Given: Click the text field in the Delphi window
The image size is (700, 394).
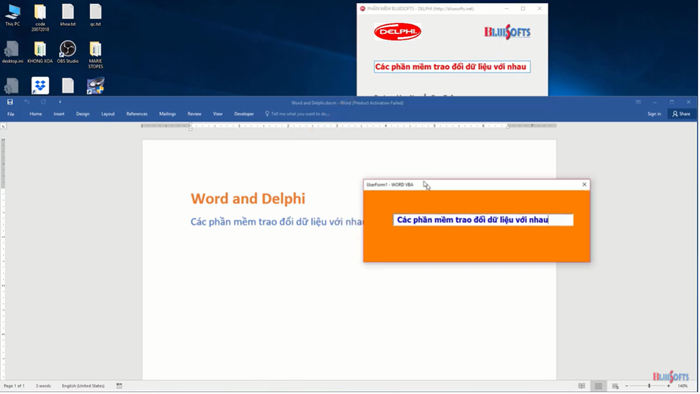Looking at the screenshot, I should click(x=452, y=67).
